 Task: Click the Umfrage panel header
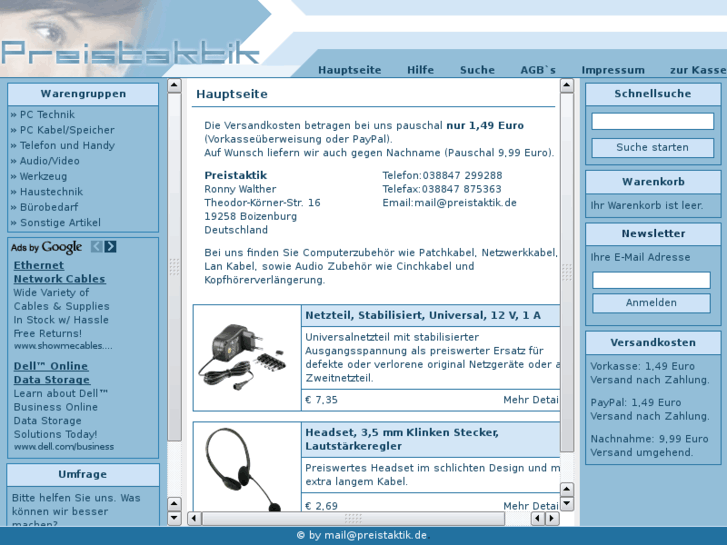click(x=83, y=474)
